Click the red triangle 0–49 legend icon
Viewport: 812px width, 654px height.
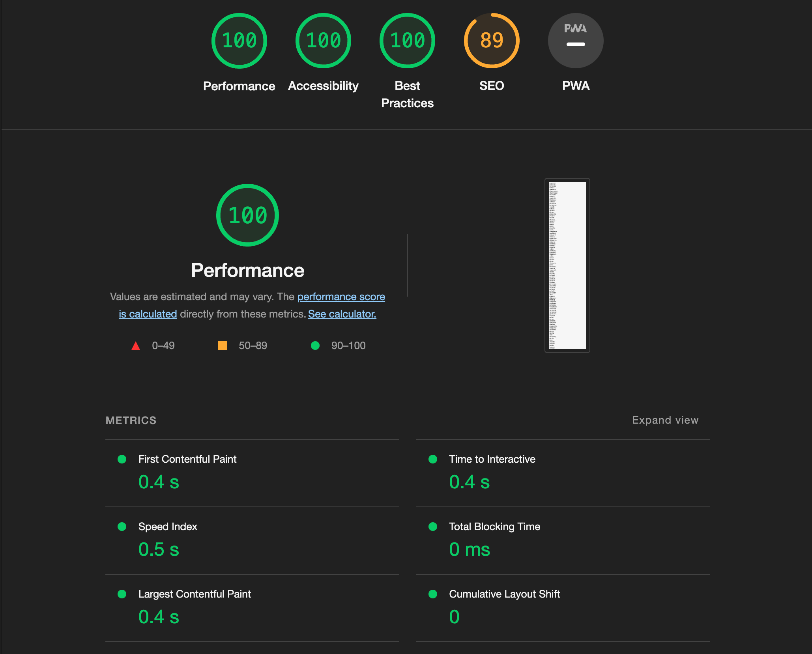click(136, 346)
